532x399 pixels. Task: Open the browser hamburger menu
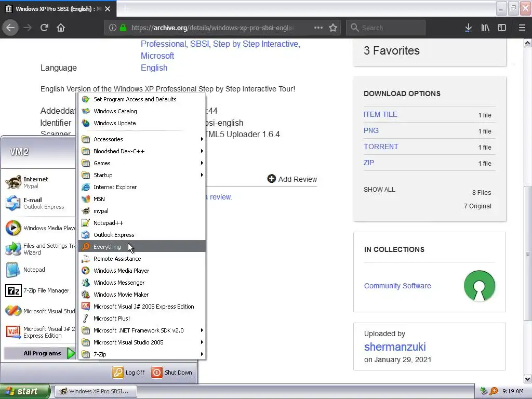click(x=522, y=28)
